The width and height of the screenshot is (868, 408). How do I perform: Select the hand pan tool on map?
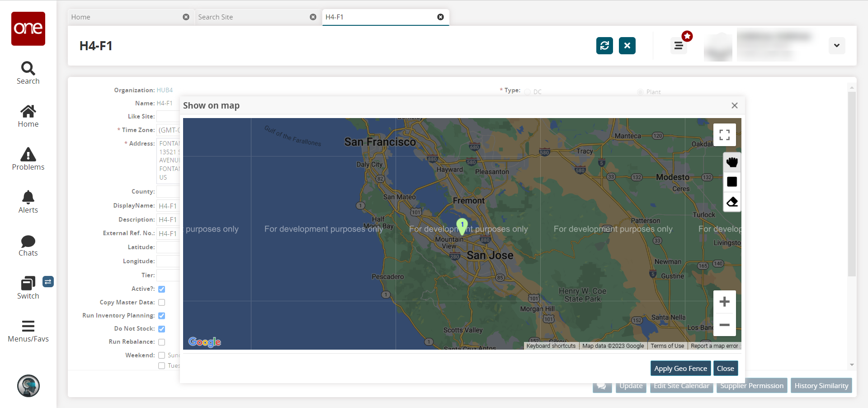(x=732, y=162)
